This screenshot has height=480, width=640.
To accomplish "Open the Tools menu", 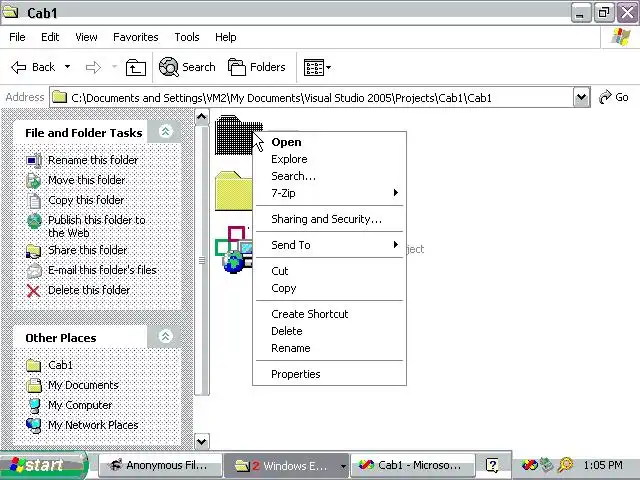I will coord(187,37).
